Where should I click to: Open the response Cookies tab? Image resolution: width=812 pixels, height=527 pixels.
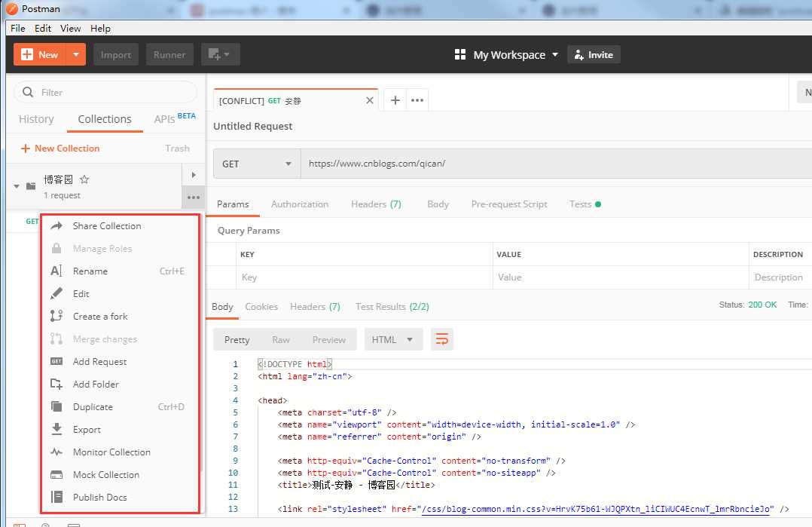point(261,307)
